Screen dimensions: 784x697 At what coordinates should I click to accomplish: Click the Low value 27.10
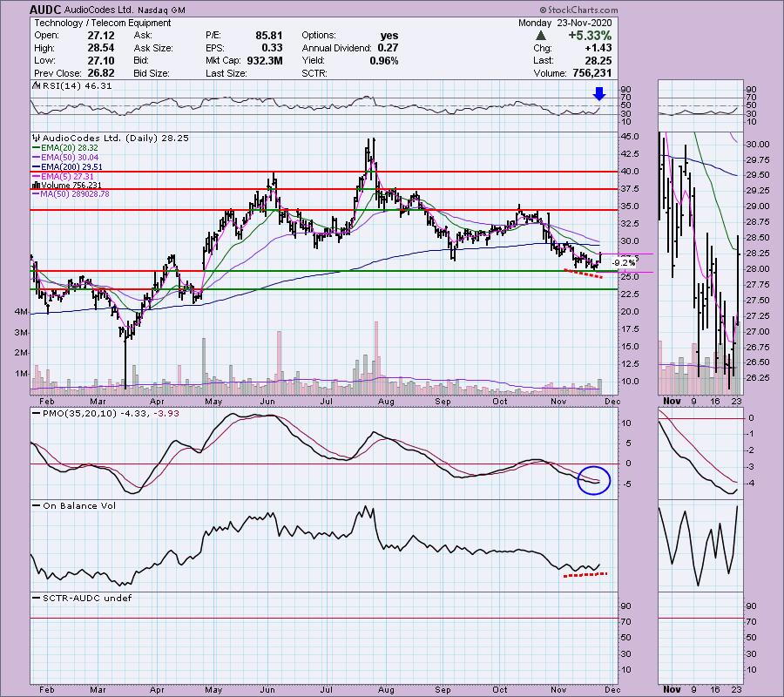click(x=101, y=60)
